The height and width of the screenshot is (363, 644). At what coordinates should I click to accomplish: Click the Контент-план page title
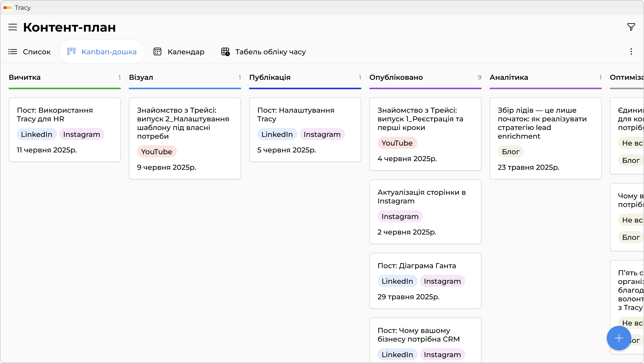coord(70,27)
